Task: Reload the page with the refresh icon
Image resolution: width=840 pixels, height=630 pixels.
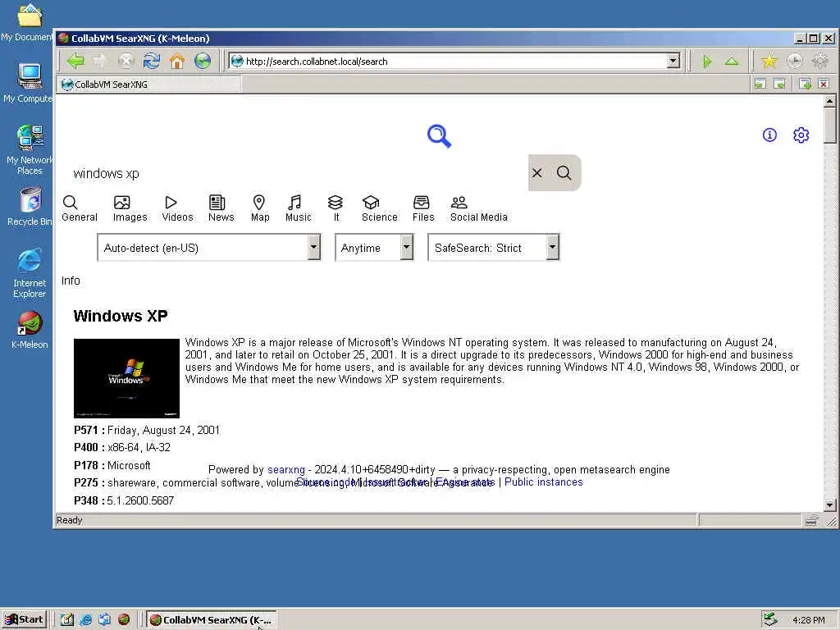Action: 152,61
